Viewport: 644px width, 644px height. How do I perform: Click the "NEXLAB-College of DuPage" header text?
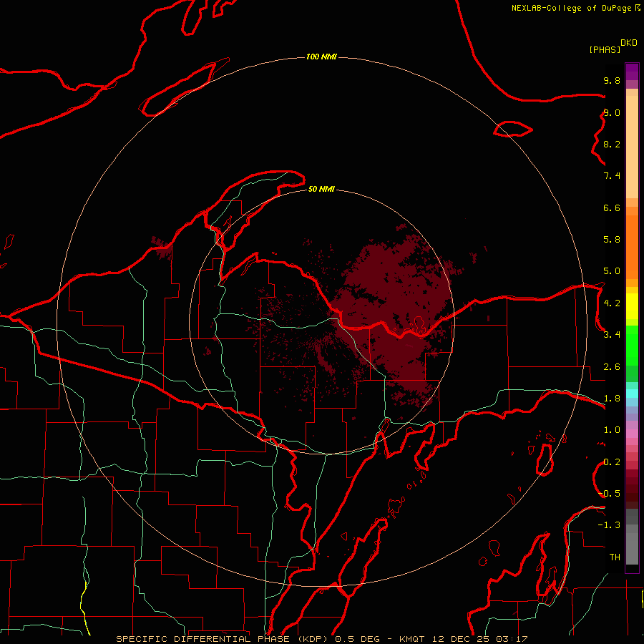pyautogui.click(x=571, y=8)
